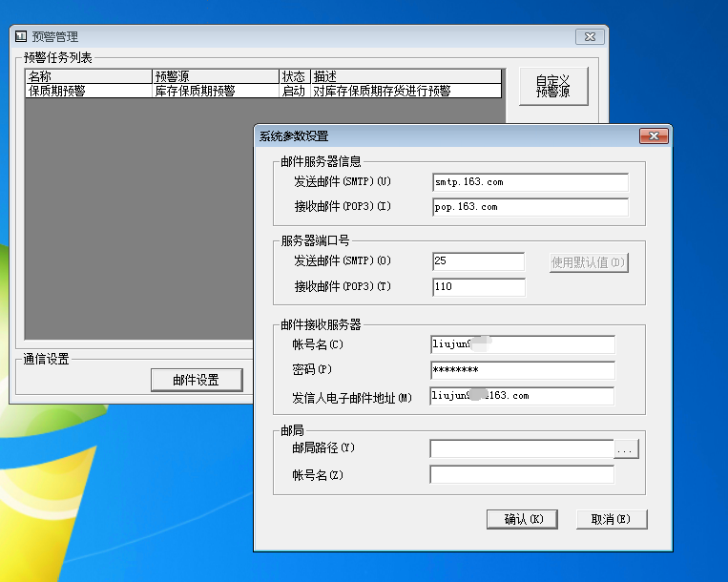This screenshot has width=728, height=582.
Task: Click the 名称 column header
Action: click(x=89, y=76)
